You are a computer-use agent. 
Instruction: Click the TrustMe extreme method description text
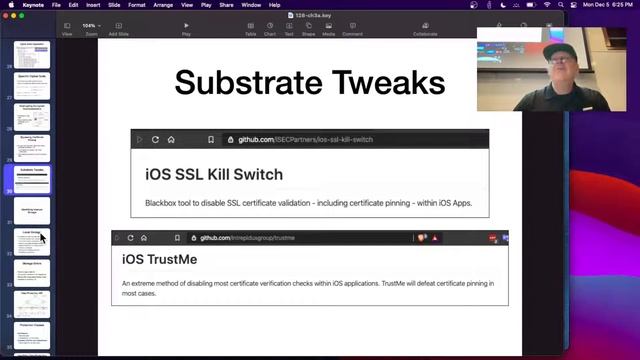point(308,288)
